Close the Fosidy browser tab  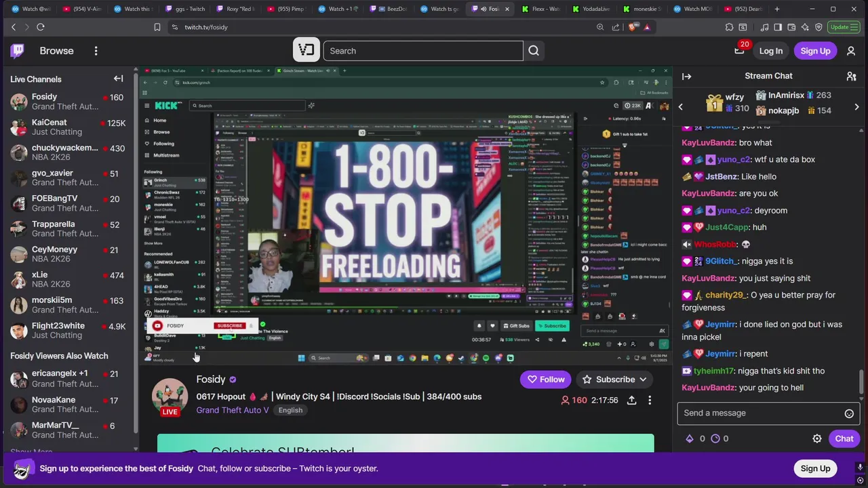tap(507, 9)
